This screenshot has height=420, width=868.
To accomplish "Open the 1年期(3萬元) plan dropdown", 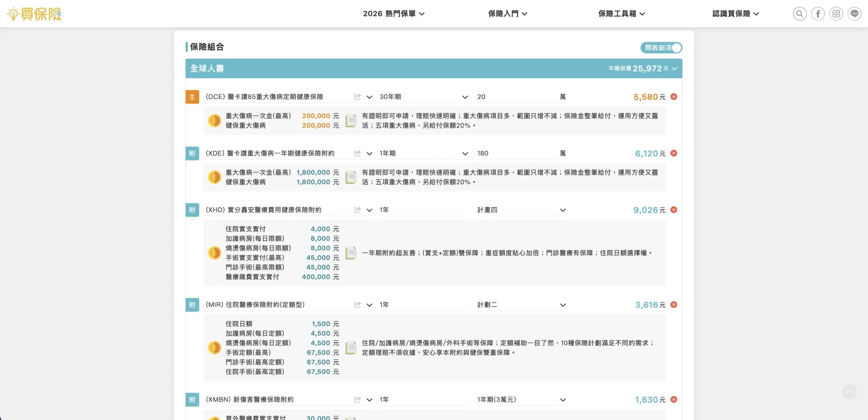I will pos(521,400).
